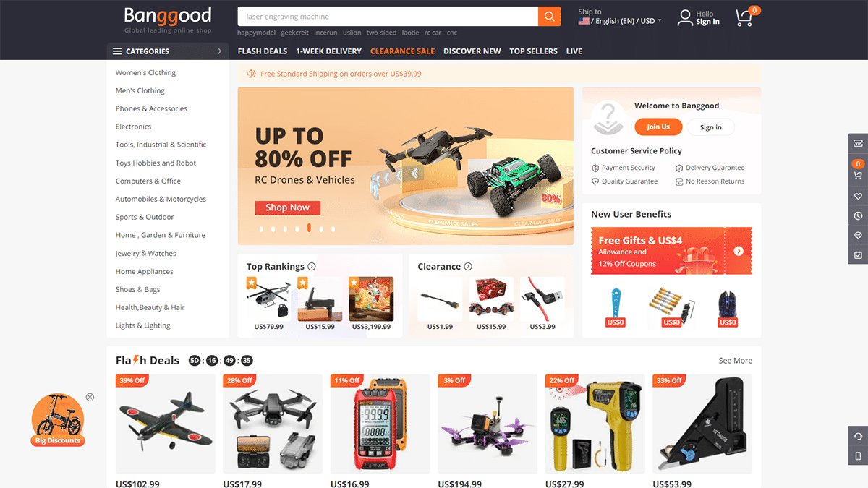Viewport: 868px width, 488px height.
Task: Click into the search input field
Action: 388,17
